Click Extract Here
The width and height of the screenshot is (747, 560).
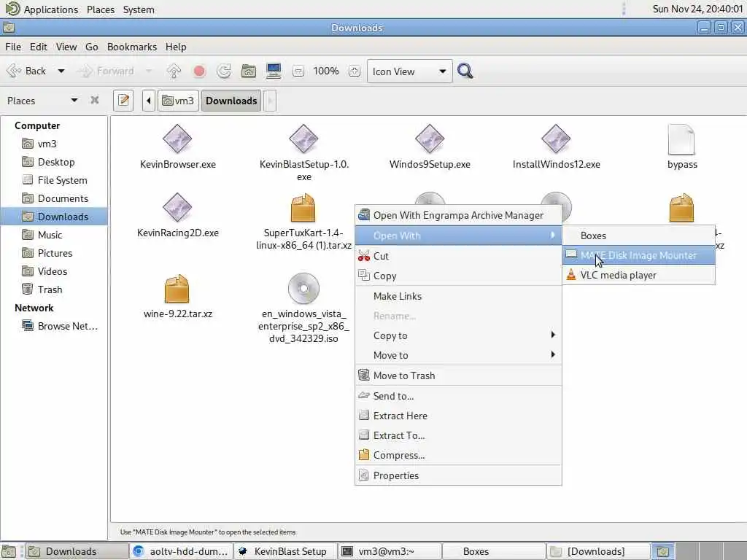click(458, 416)
